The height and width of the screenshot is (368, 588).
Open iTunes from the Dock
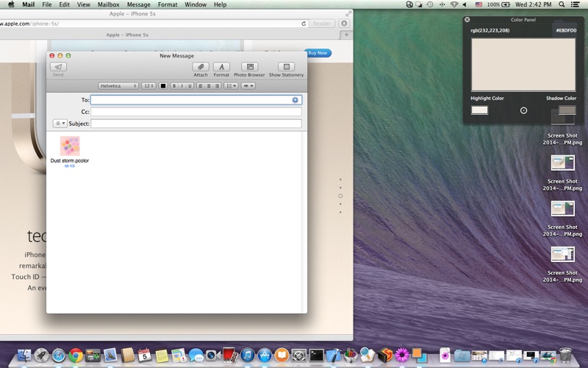point(247,355)
